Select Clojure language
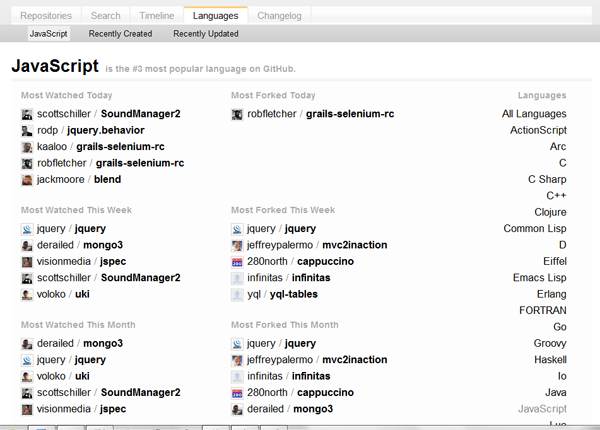This screenshot has height=430, width=600. coord(551,212)
